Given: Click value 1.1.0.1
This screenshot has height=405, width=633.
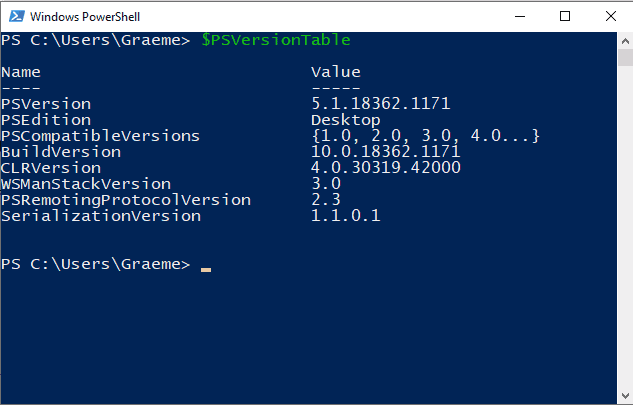Looking at the screenshot, I should (x=346, y=216).
